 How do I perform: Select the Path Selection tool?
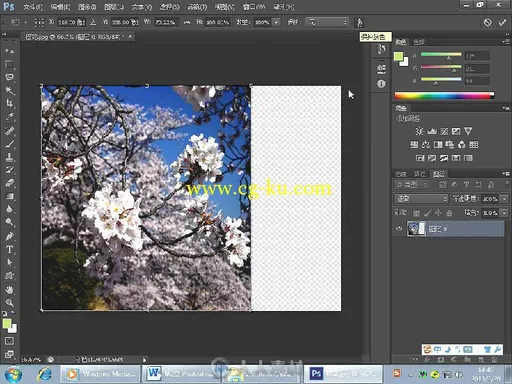coord(9,262)
